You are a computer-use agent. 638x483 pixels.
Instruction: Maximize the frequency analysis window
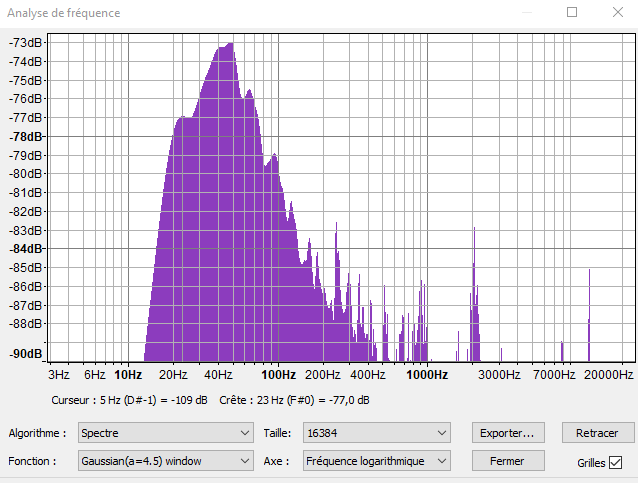click(572, 13)
